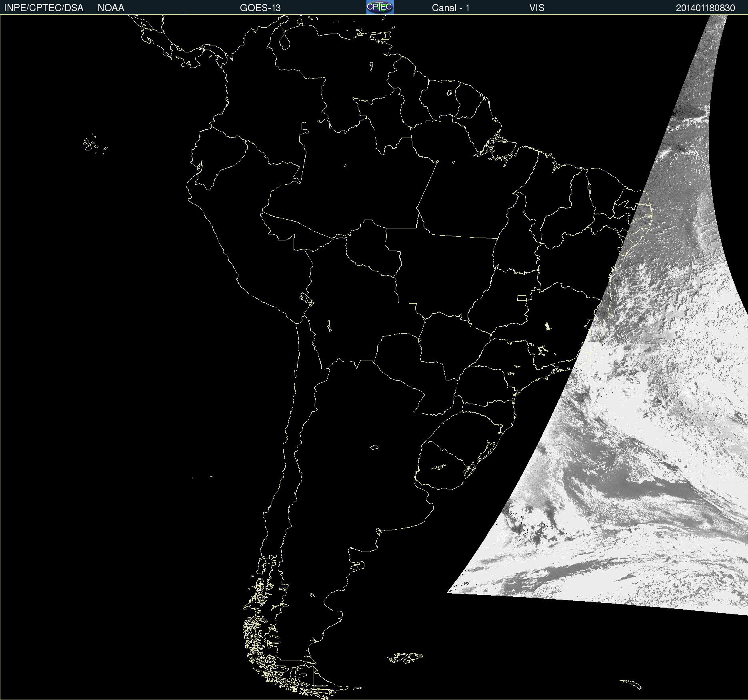Click the GOES-13 satellite label
Viewport: 748px width, 700px height.
[260, 8]
